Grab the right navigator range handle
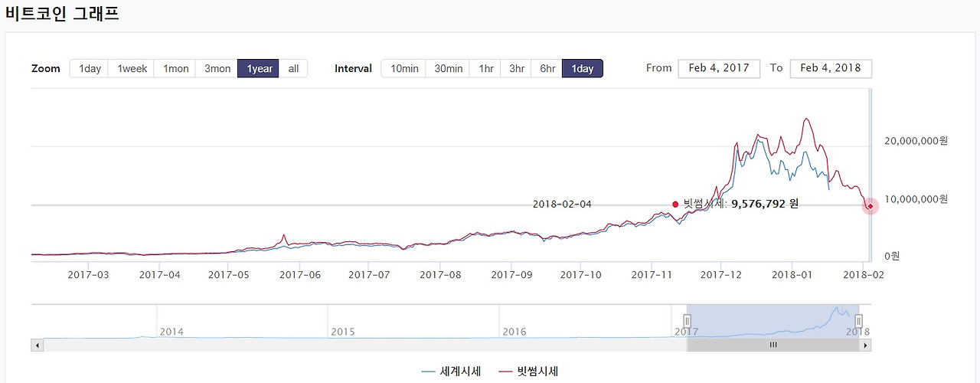 [859, 321]
